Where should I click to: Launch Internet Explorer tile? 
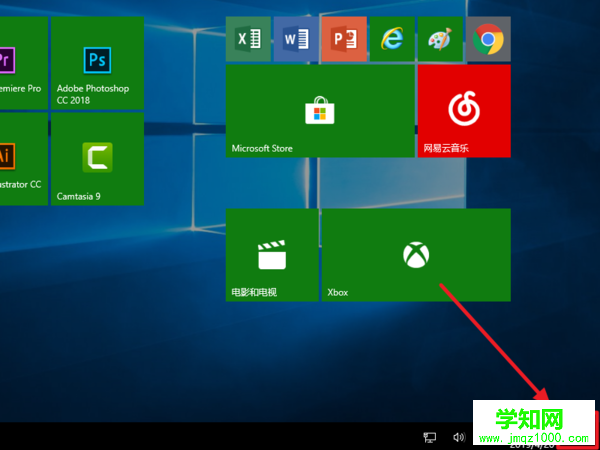click(x=392, y=39)
